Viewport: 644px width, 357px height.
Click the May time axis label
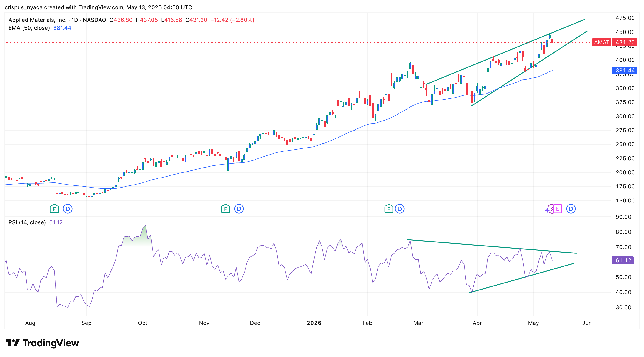[533, 323]
